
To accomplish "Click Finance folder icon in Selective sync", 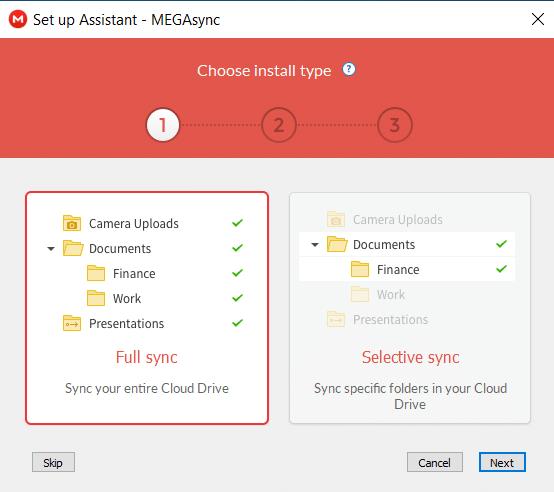I will click(360, 269).
